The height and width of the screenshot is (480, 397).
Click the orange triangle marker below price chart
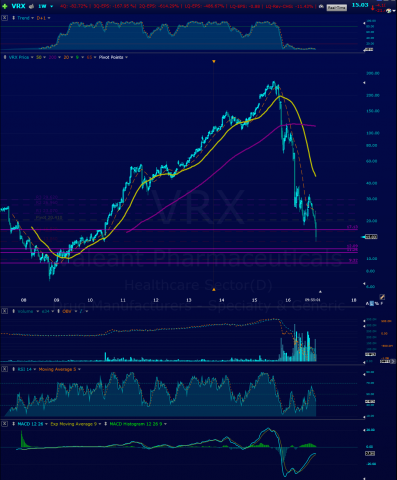214,289
